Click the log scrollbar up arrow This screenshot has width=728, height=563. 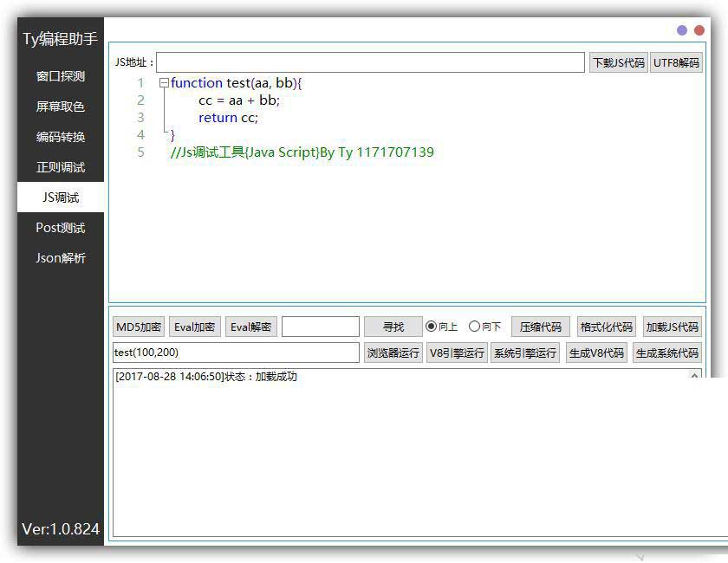[694, 376]
